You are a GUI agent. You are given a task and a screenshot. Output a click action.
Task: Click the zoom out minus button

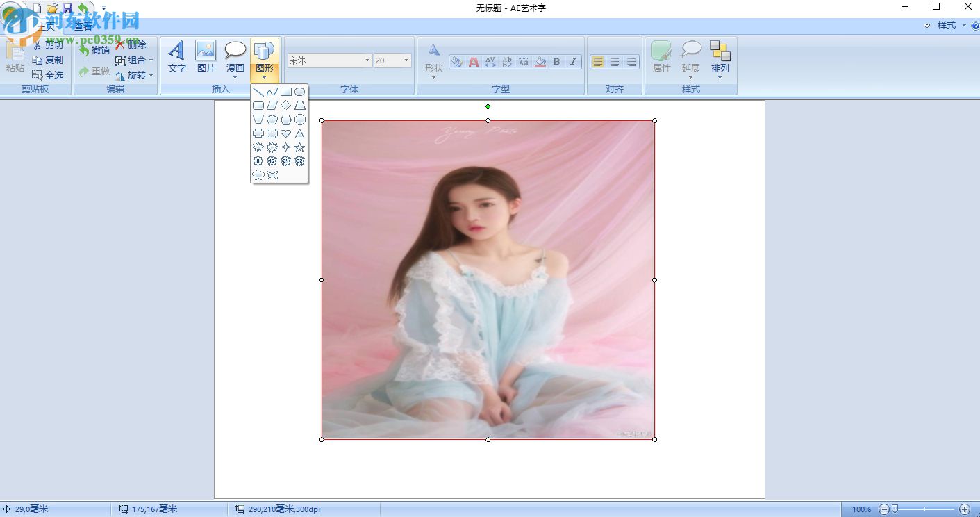point(884,509)
